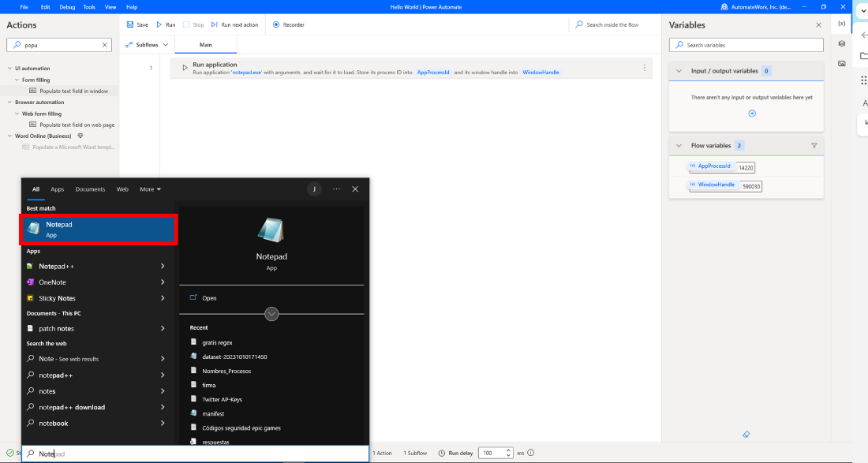Image resolution: width=868 pixels, height=463 pixels.
Task: Open the Help menu
Action: click(x=132, y=7)
